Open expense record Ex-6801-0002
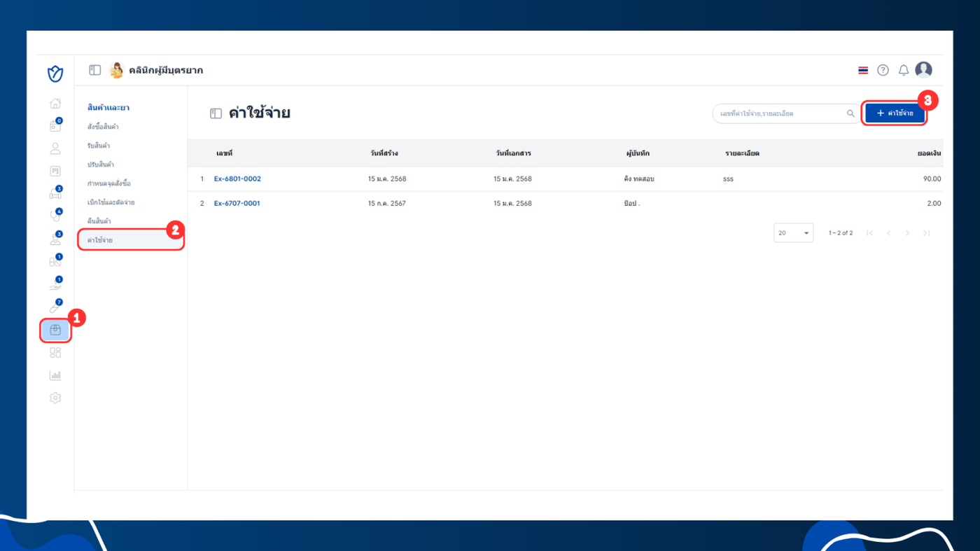 click(x=237, y=179)
